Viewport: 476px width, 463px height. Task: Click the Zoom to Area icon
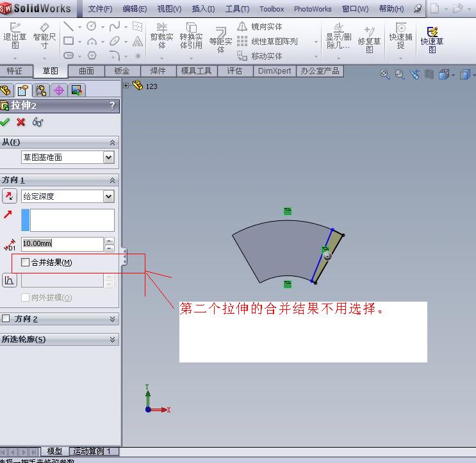pos(400,74)
